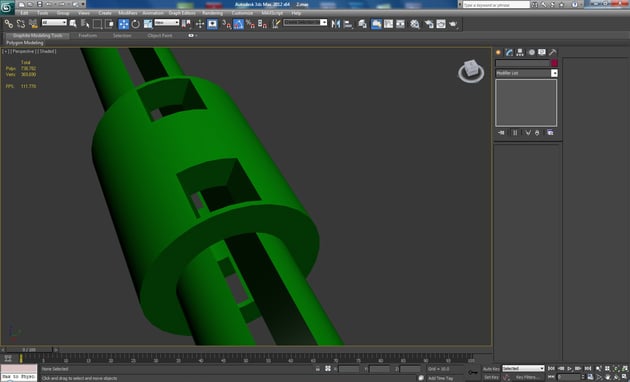Open the Manage Layers dialog

tap(362, 24)
